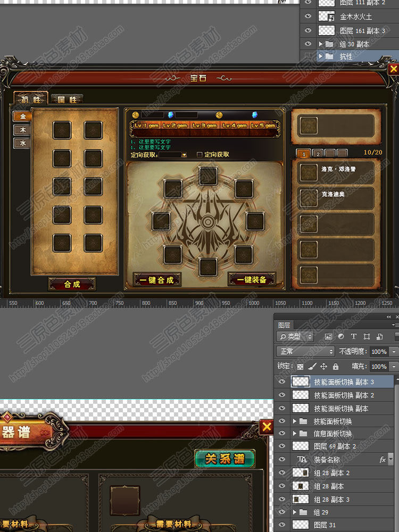The image size is (399, 532).
Task: Switch to the 抗性 tab
Action: point(31,99)
